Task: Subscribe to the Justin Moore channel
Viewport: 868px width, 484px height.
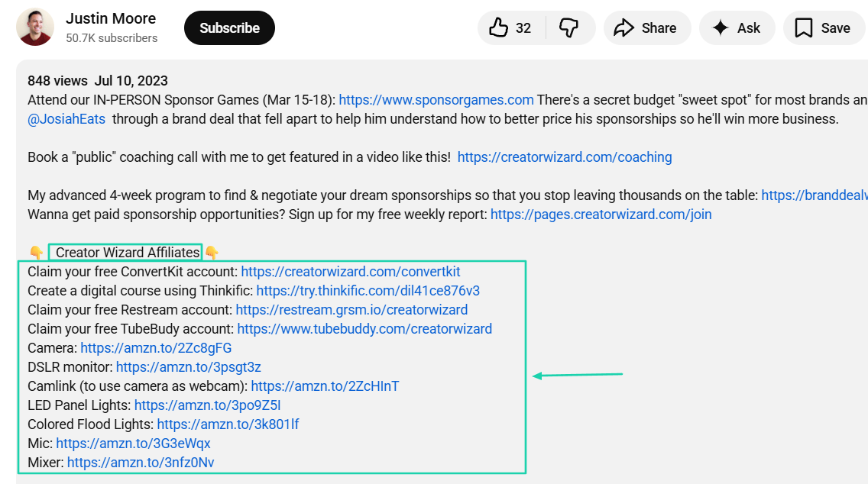Action: (229, 27)
